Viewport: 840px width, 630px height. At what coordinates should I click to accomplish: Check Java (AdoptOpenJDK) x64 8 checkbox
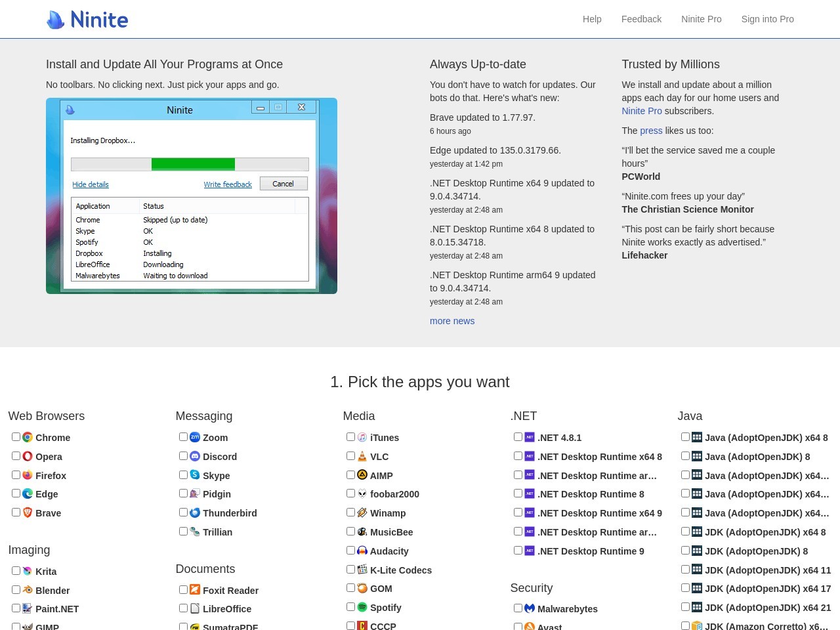(x=685, y=437)
